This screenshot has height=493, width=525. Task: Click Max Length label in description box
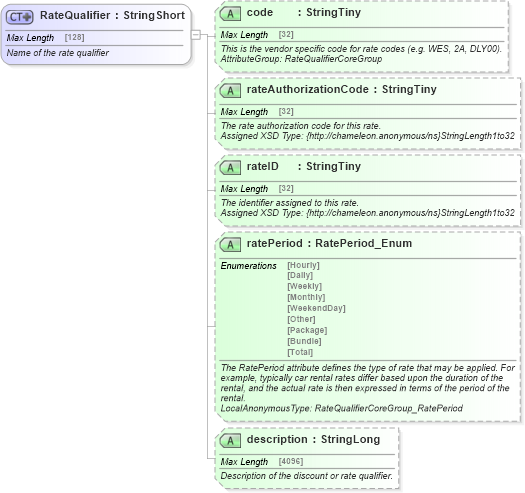click(244, 462)
